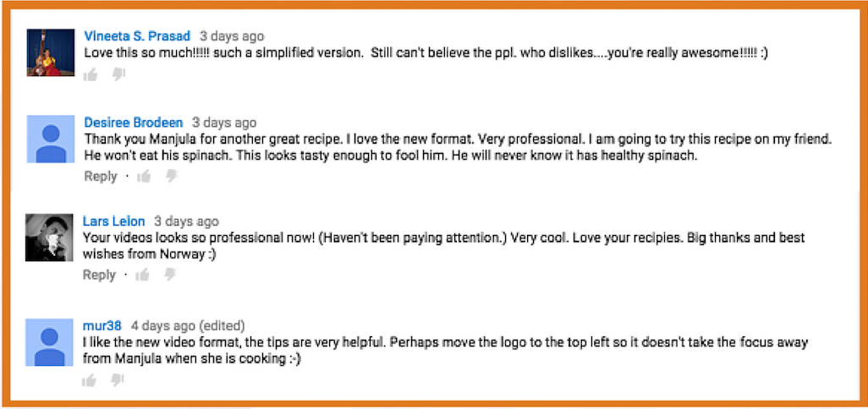868x409 pixels.
Task: Thumbs down Desiree Brodeen's comment
Action: pyautogui.click(x=171, y=176)
